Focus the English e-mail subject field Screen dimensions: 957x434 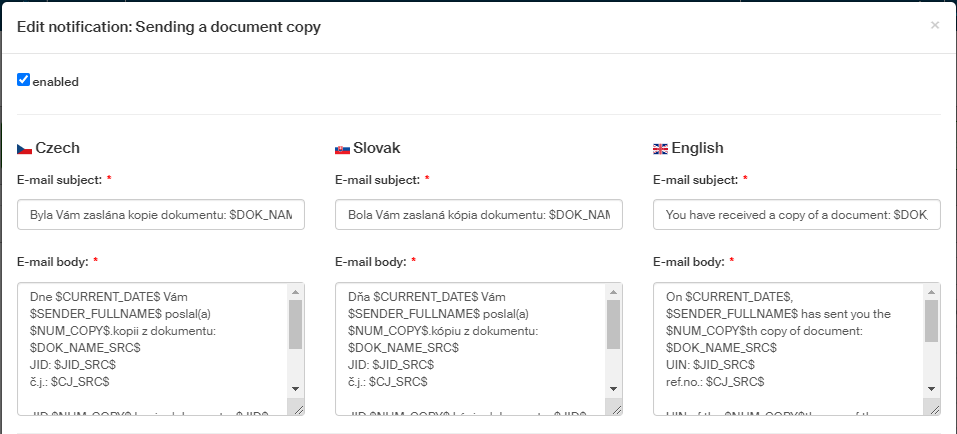click(796, 215)
